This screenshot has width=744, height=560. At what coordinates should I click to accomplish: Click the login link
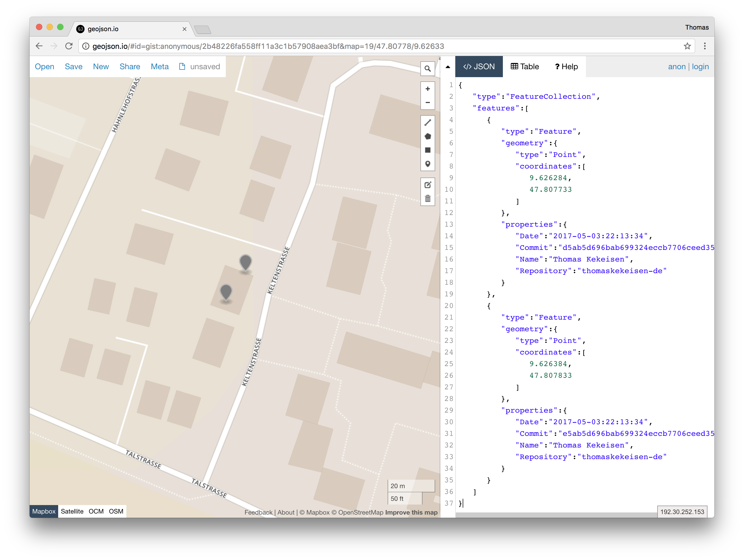(700, 67)
